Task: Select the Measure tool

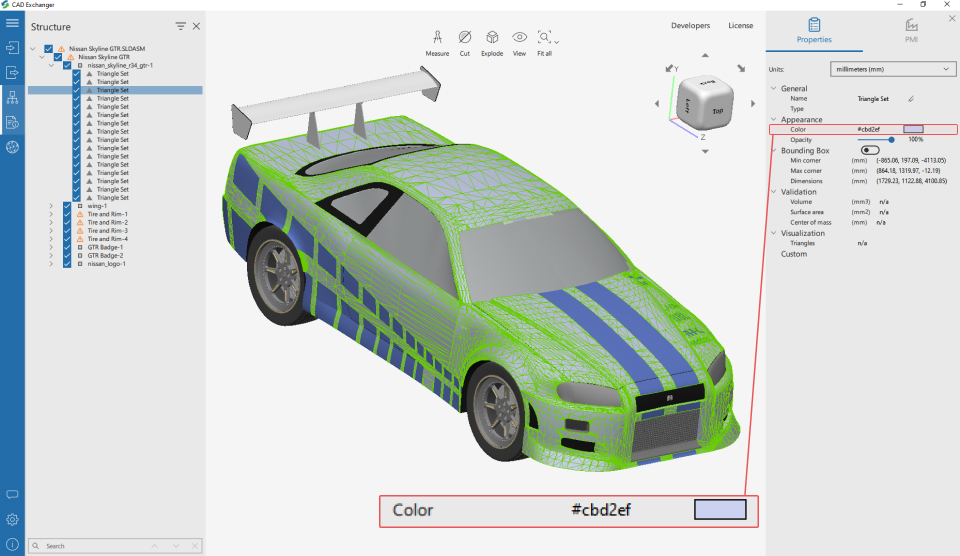Action: (x=437, y=43)
